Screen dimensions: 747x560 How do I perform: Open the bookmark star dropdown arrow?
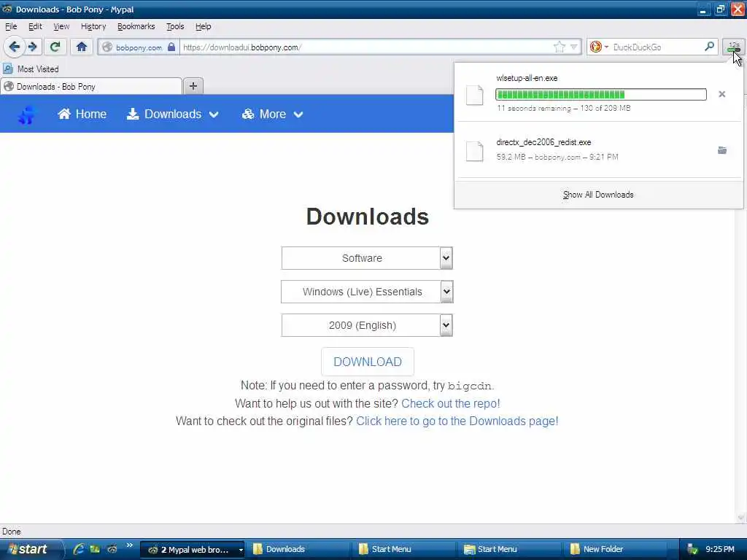pyautogui.click(x=573, y=47)
